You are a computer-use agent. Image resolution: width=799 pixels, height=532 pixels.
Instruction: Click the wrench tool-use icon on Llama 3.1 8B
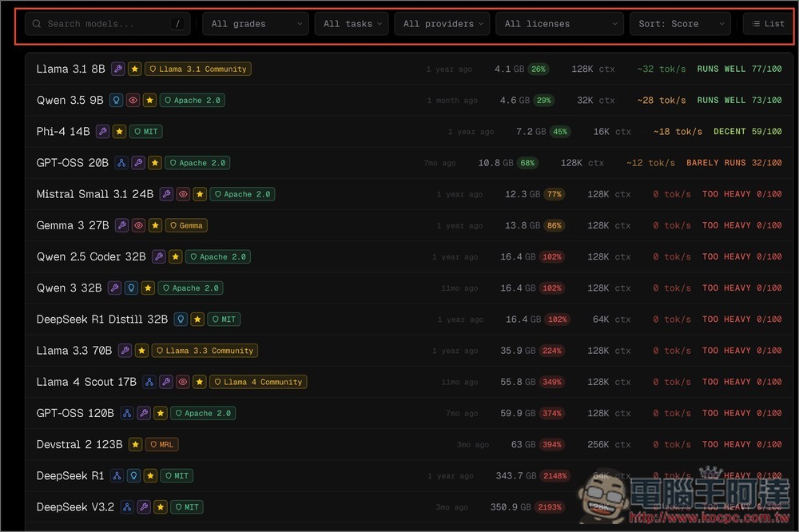[x=118, y=69]
